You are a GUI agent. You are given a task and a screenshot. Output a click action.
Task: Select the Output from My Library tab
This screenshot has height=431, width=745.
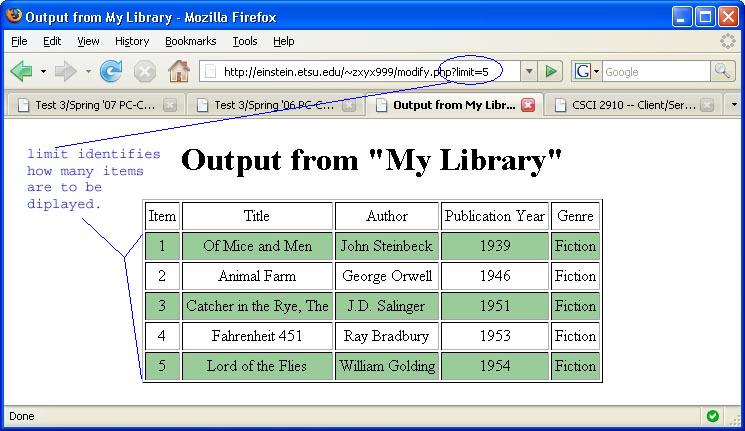pyautogui.click(x=454, y=105)
